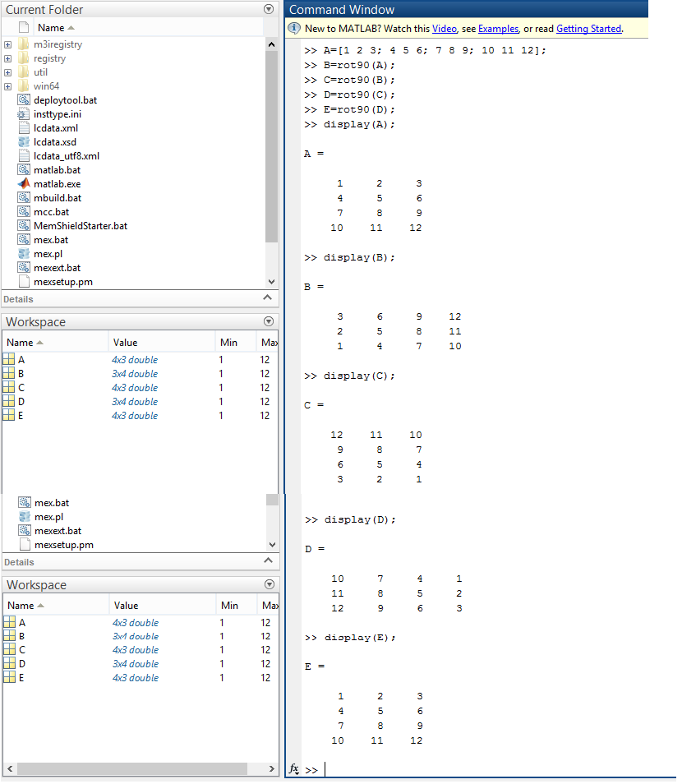Screen dimensions: 682x784
Task: Click the registry folder icon
Action: pyautogui.click(x=24, y=58)
